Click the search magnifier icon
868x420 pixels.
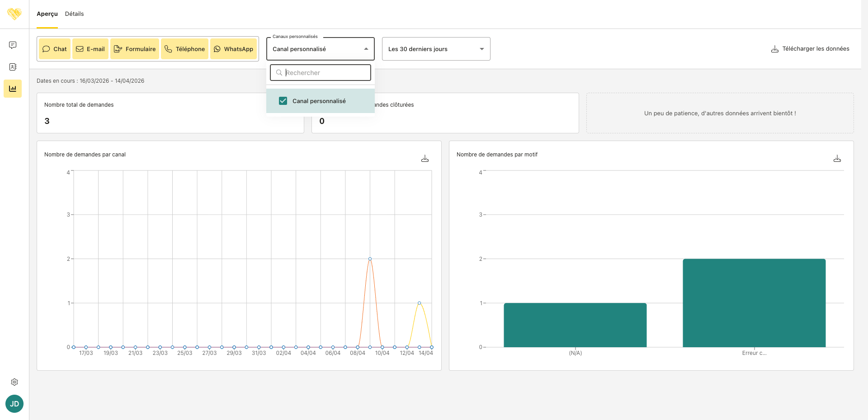[279, 72]
